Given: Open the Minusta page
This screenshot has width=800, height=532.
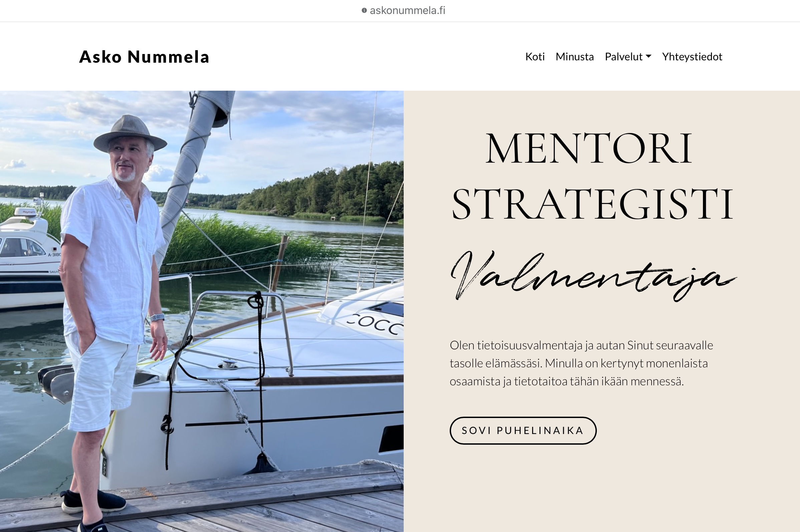Looking at the screenshot, I should 575,56.
